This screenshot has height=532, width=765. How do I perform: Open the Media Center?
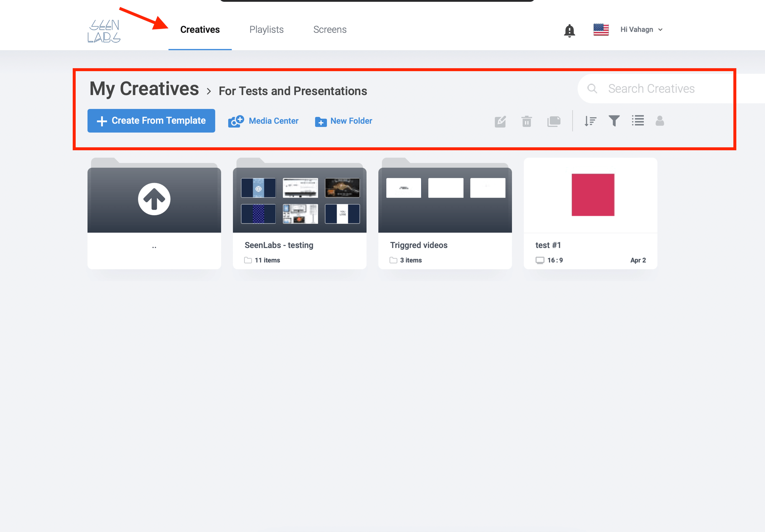pos(263,121)
